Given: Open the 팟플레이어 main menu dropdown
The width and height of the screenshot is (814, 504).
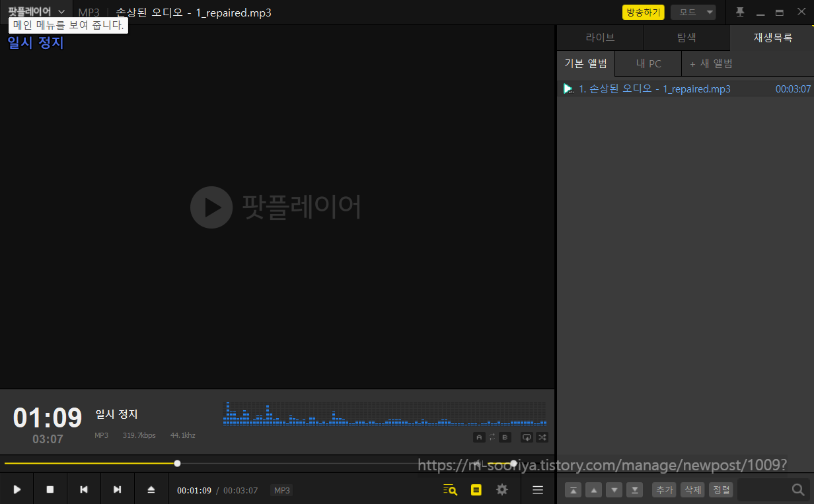Looking at the screenshot, I should (36, 12).
